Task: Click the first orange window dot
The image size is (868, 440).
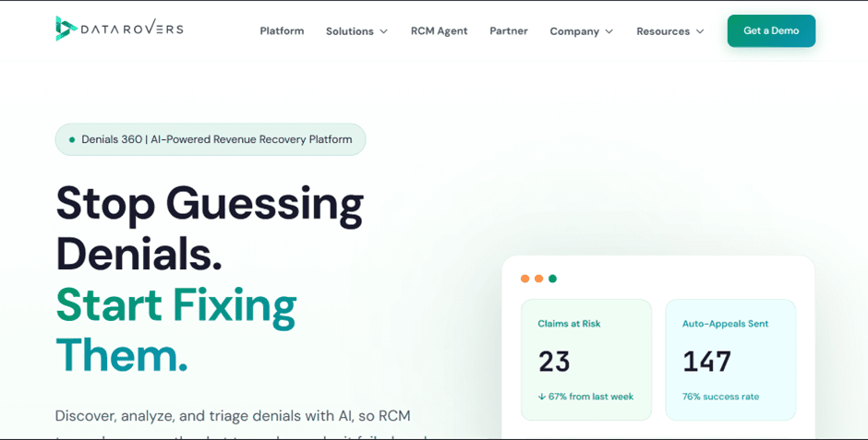Action: [524, 279]
